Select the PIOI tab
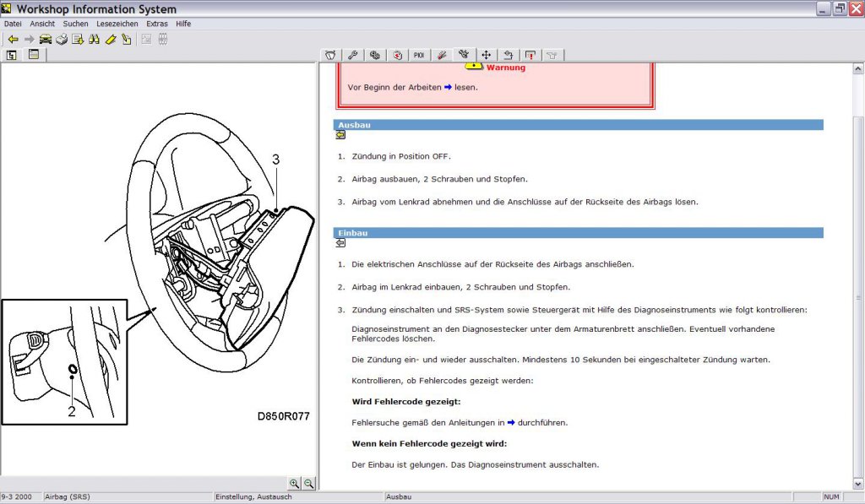The image size is (865, 504). pyautogui.click(x=419, y=55)
